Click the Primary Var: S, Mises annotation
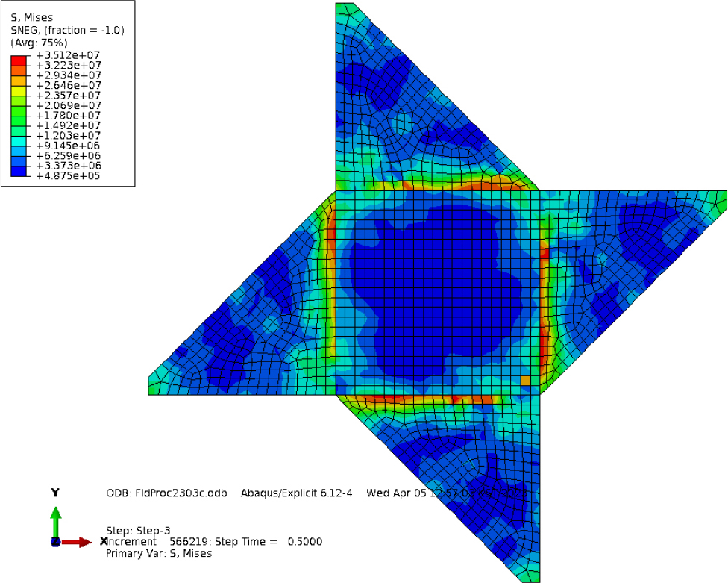 pyautogui.click(x=159, y=554)
